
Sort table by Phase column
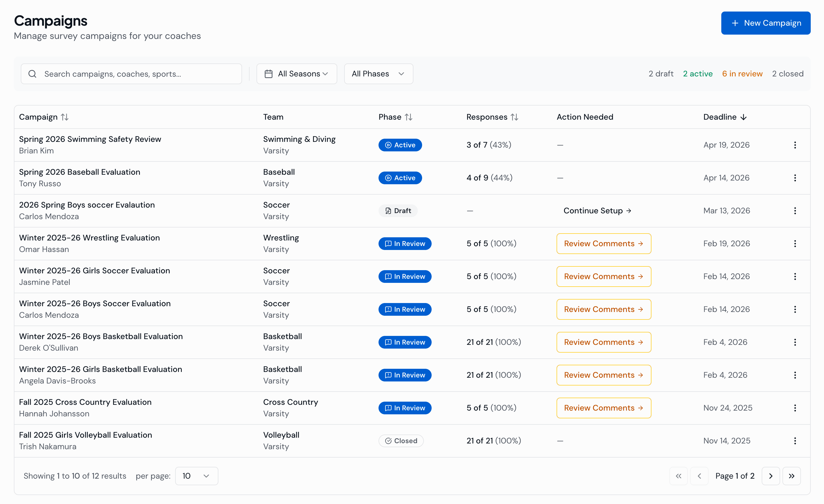[x=408, y=117]
